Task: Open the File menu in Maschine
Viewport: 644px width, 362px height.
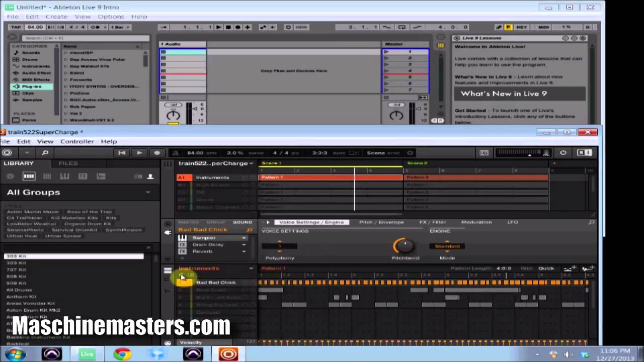Action: tap(5, 142)
